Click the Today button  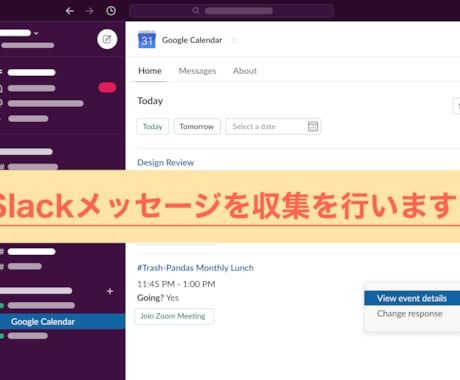(x=153, y=126)
